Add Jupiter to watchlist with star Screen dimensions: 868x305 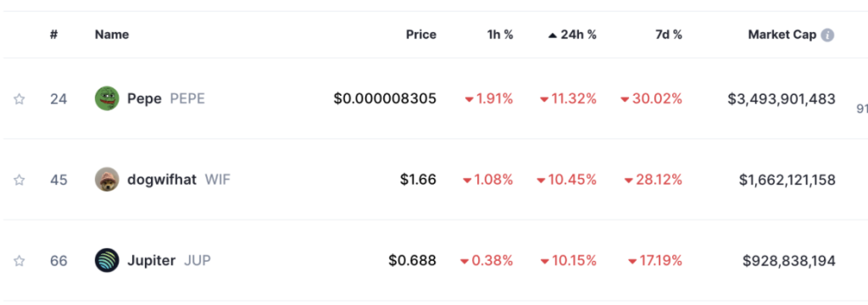(x=19, y=261)
